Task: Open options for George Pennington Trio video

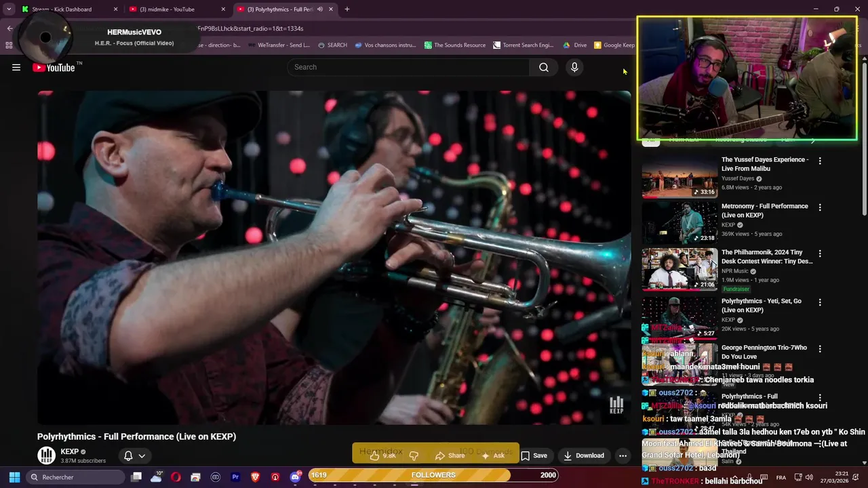Action: (820, 349)
